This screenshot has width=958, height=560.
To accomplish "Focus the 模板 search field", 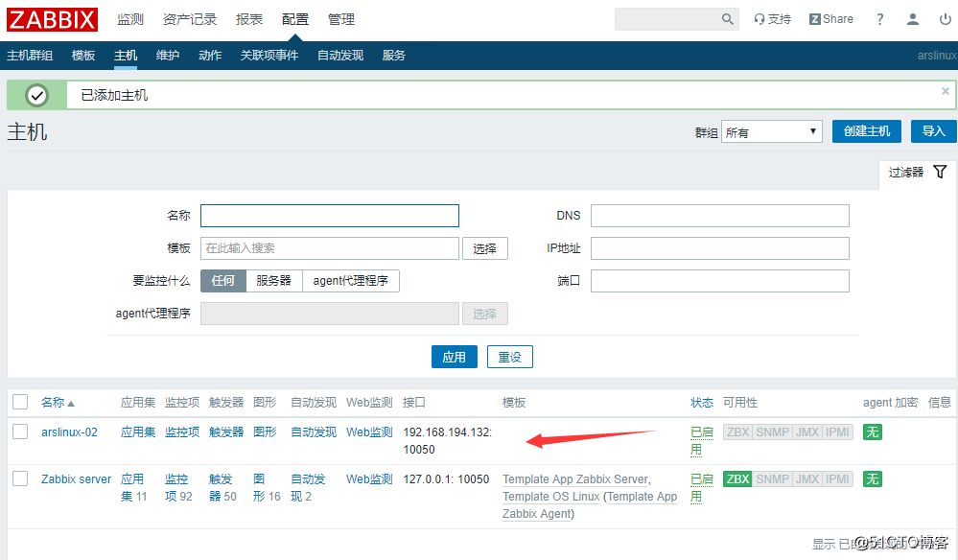I will (x=330, y=248).
